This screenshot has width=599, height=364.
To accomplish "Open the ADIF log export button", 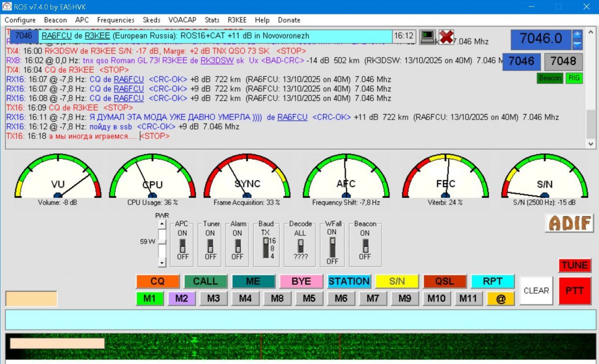I will coord(570,223).
